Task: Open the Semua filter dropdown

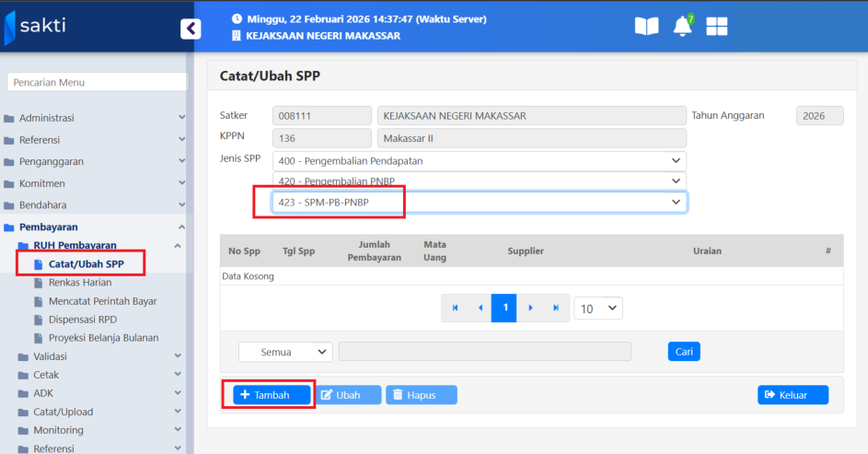Action: coord(285,352)
